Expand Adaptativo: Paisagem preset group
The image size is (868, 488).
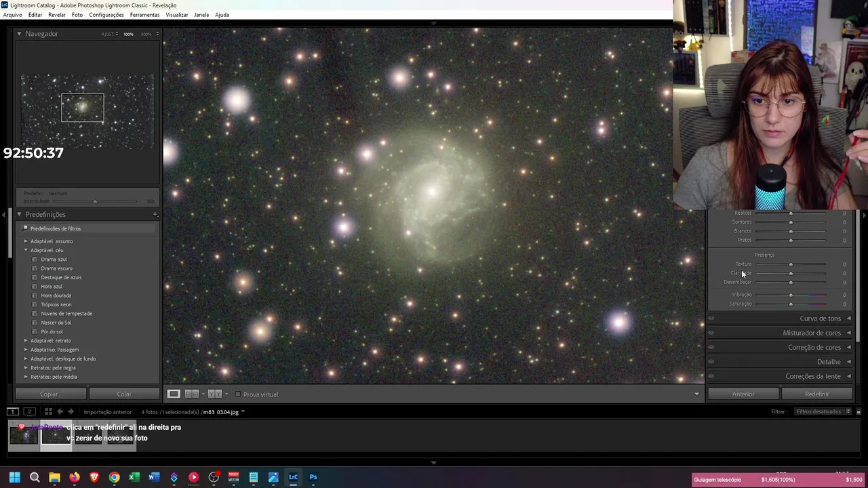(26, 350)
